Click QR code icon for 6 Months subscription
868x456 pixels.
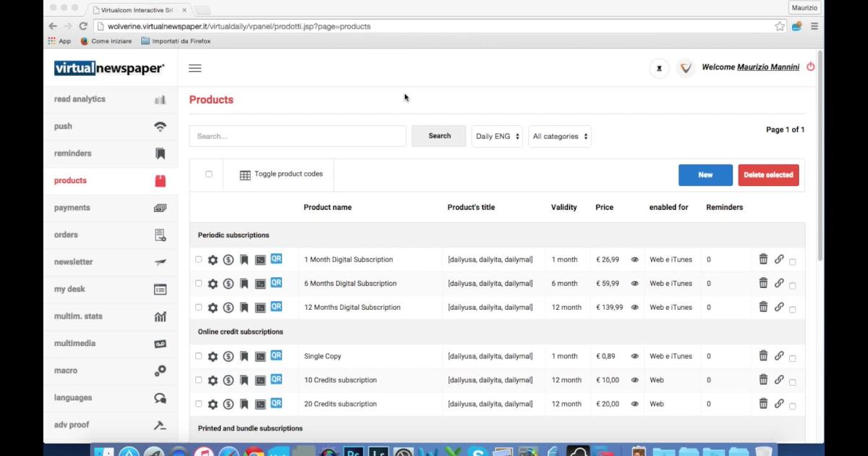[x=276, y=283]
